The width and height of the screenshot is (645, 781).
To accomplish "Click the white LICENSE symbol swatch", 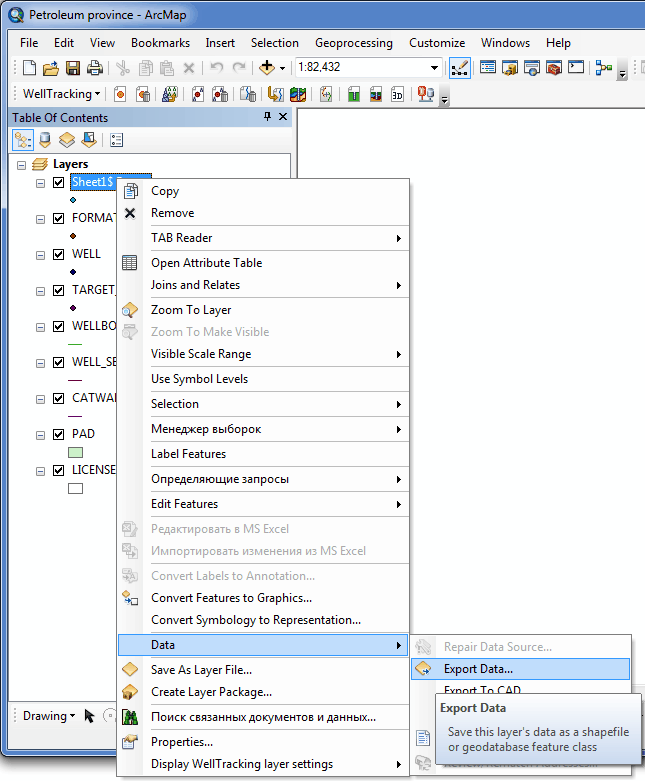I will [x=75, y=489].
